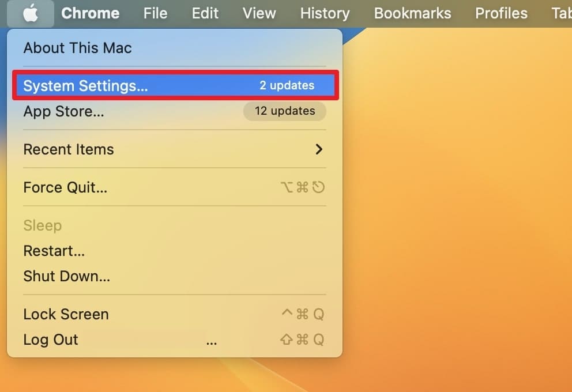Select Restart from the menu
The height and width of the screenshot is (392, 572).
[174, 251]
